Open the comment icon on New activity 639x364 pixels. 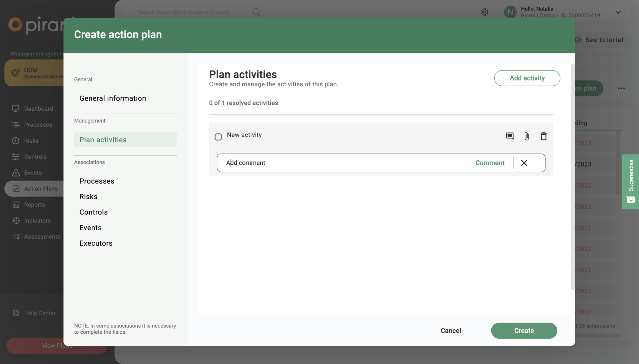click(510, 136)
